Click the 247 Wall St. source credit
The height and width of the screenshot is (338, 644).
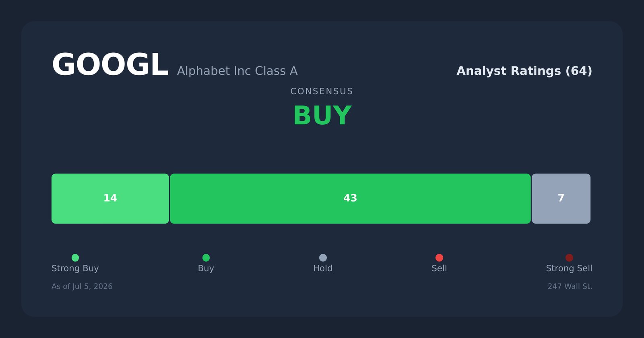570,286
